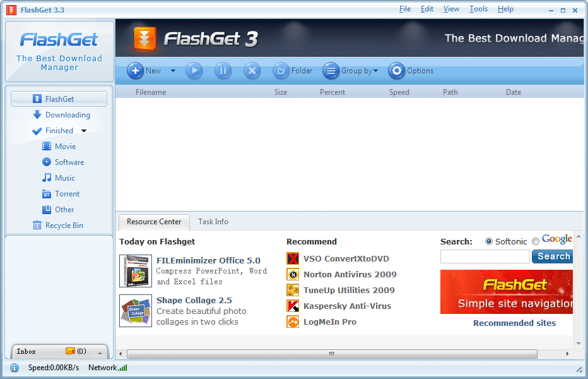Open the Software category
This screenshot has height=379, width=588.
tap(63, 162)
